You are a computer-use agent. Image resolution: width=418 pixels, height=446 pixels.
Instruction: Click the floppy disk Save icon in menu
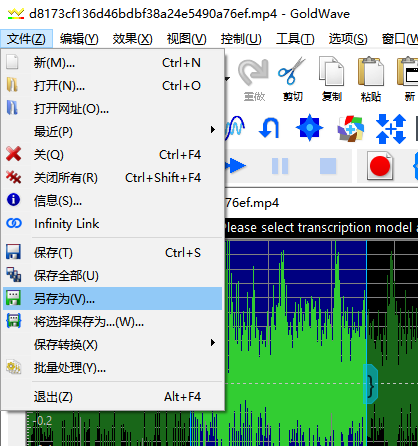click(13, 252)
